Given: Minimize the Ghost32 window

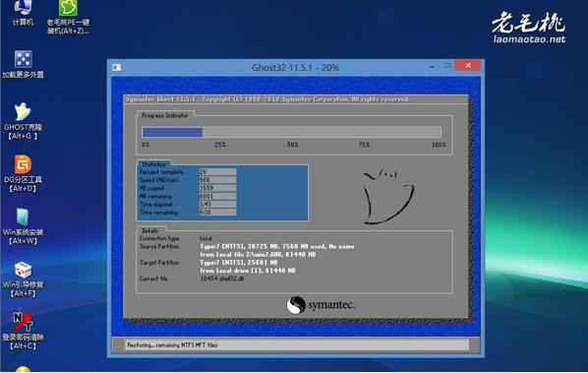Looking at the screenshot, I should [432, 66].
